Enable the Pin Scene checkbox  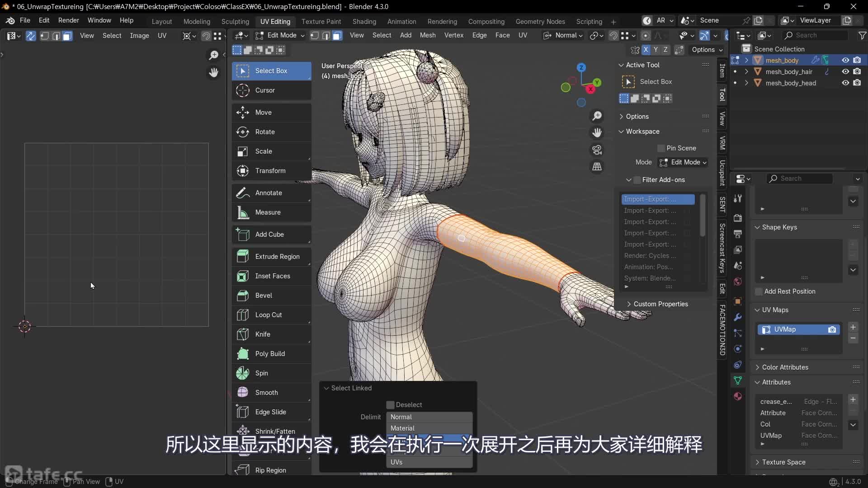660,148
